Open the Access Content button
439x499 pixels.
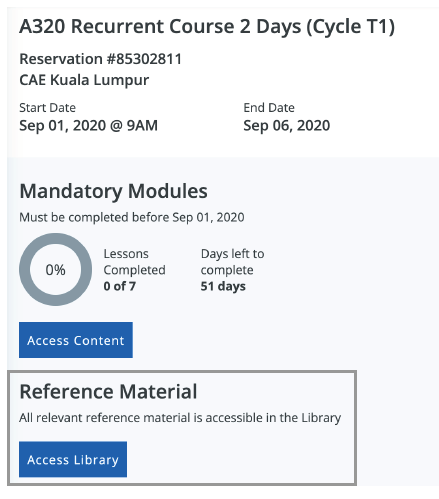tap(76, 340)
